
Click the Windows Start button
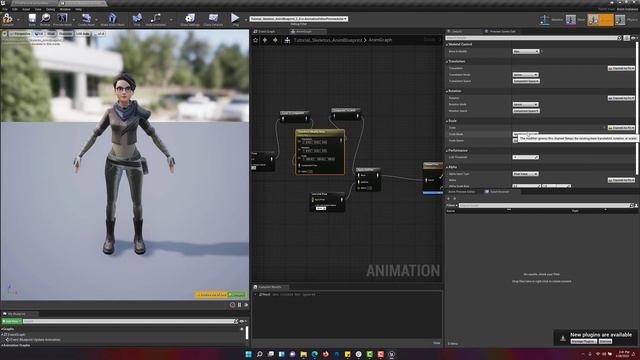point(249,354)
